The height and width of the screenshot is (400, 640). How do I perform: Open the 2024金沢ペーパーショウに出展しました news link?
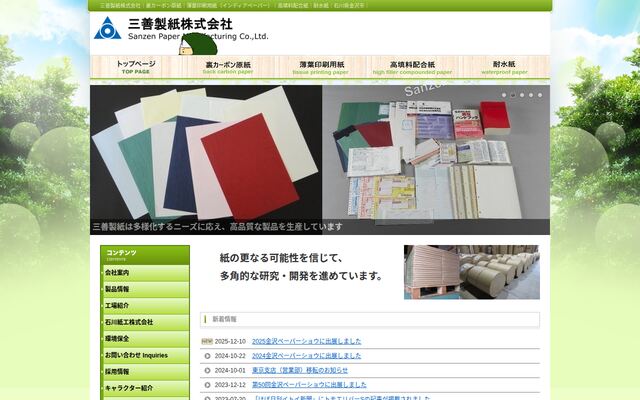click(307, 356)
